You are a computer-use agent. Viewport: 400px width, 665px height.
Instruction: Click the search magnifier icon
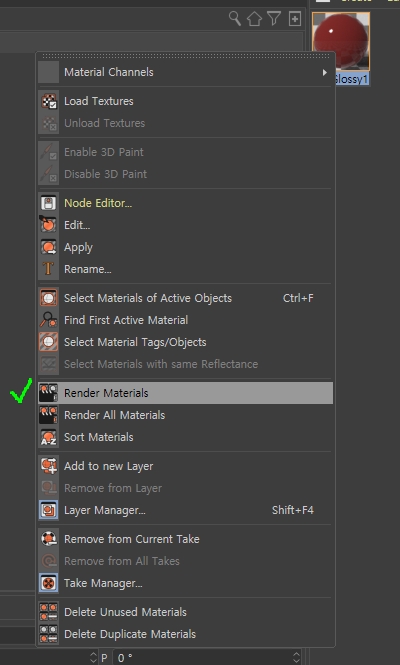[x=235, y=19]
